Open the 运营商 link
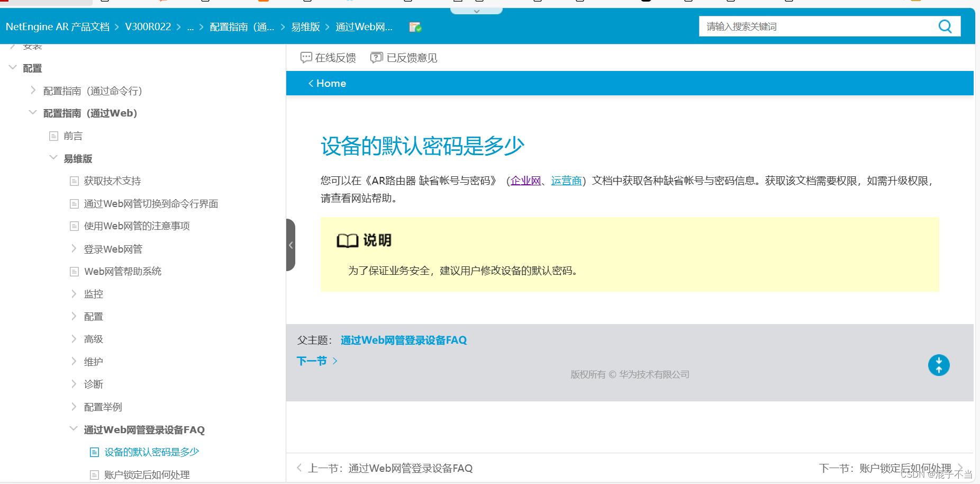 click(566, 181)
